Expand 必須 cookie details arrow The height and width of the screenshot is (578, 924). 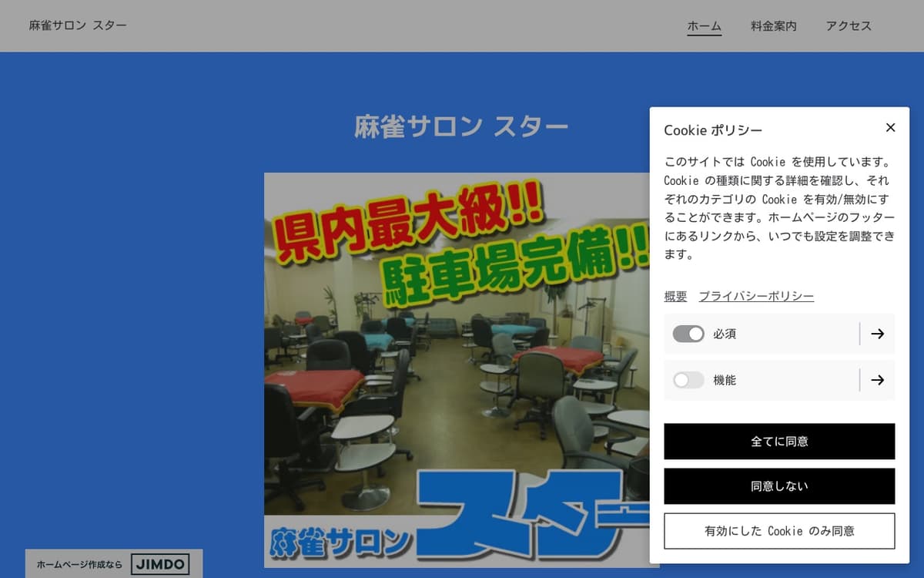click(877, 334)
